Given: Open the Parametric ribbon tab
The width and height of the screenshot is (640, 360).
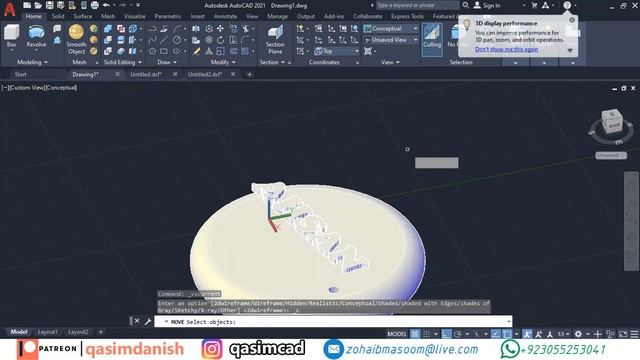Looking at the screenshot, I should click(x=168, y=16).
